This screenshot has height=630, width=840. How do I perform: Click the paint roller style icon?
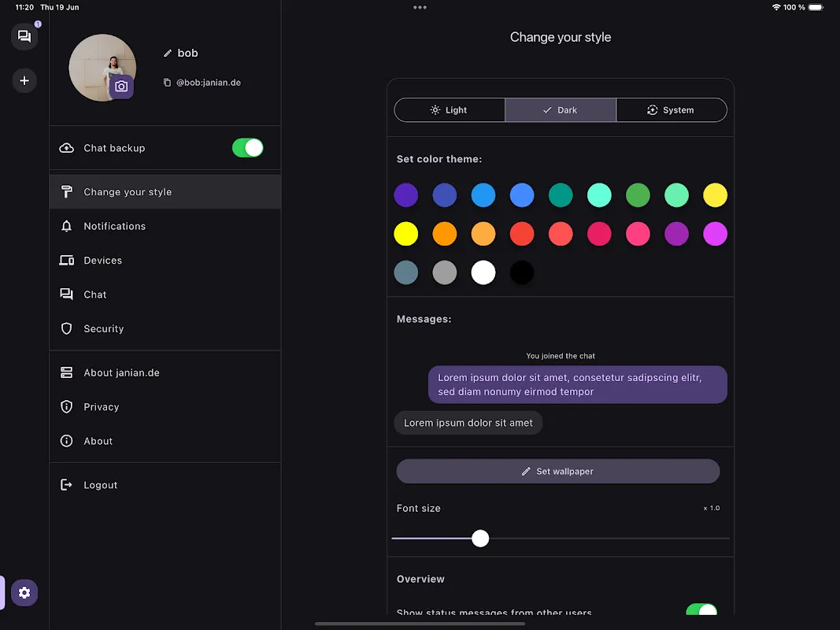(x=66, y=192)
